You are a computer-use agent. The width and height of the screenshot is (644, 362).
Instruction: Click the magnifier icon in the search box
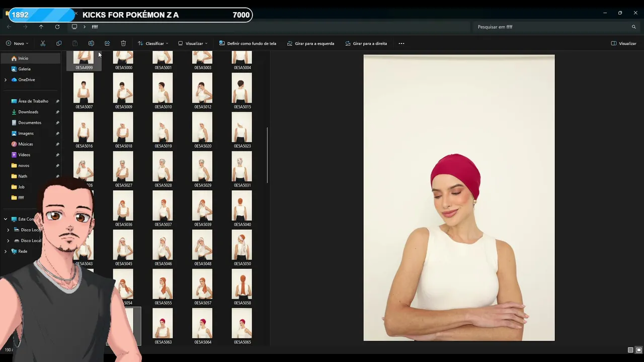[x=634, y=27]
